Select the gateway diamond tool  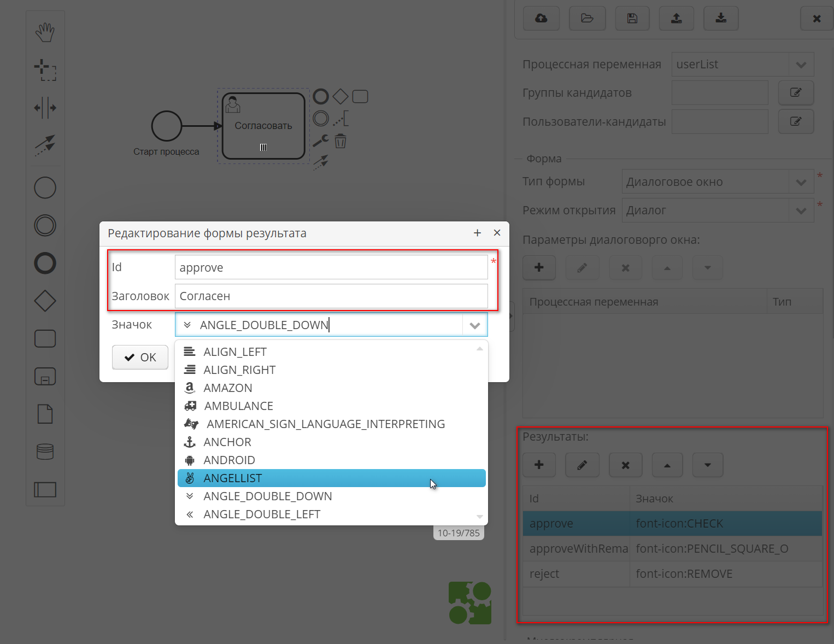(45, 301)
